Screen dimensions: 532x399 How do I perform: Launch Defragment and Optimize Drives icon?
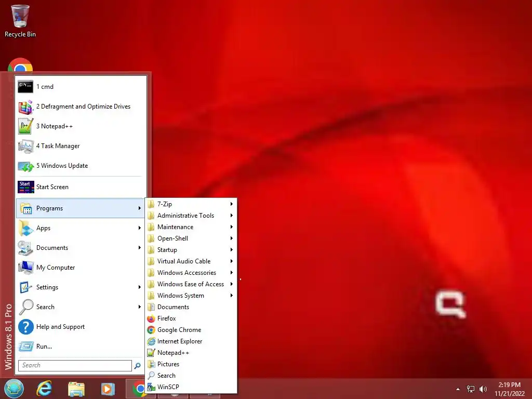click(25, 107)
